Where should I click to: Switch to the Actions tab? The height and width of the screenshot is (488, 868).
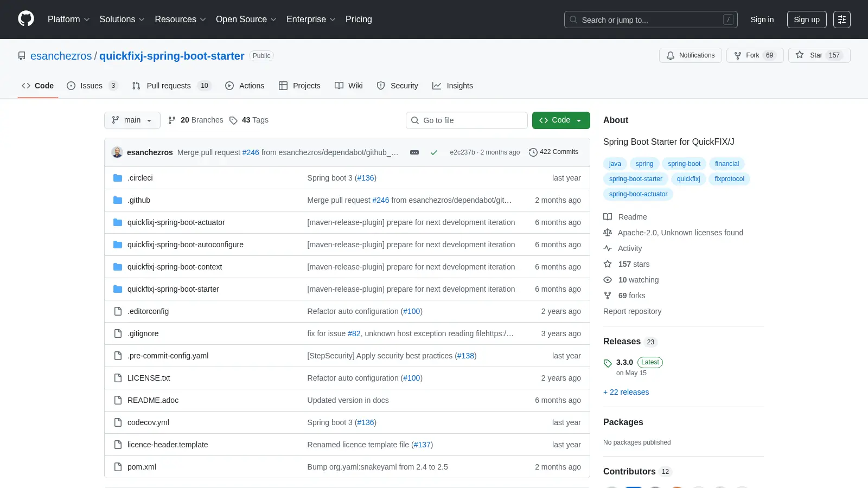(x=245, y=86)
